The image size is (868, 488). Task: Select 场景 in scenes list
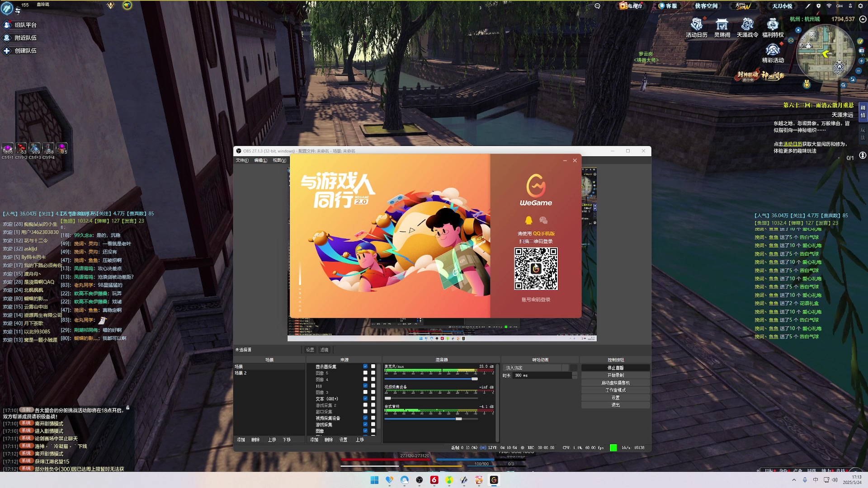click(269, 366)
